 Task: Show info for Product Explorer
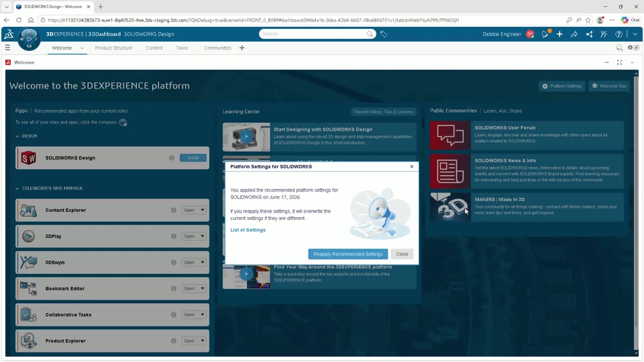coord(174,341)
